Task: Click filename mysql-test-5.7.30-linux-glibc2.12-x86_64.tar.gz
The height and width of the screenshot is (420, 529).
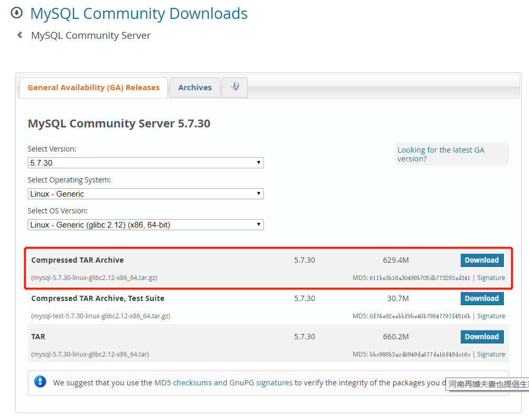Action: coord(101,316)
